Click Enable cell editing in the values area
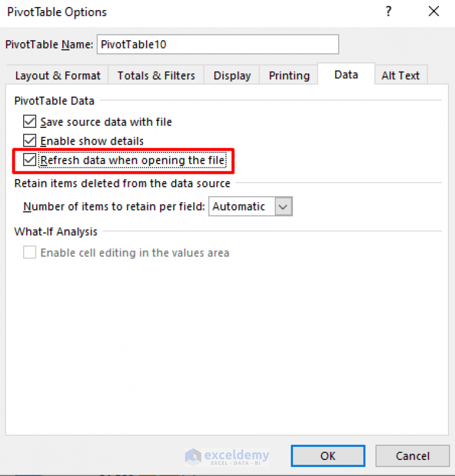Screen dimensions: 455x476 click(x=30, y=252)
